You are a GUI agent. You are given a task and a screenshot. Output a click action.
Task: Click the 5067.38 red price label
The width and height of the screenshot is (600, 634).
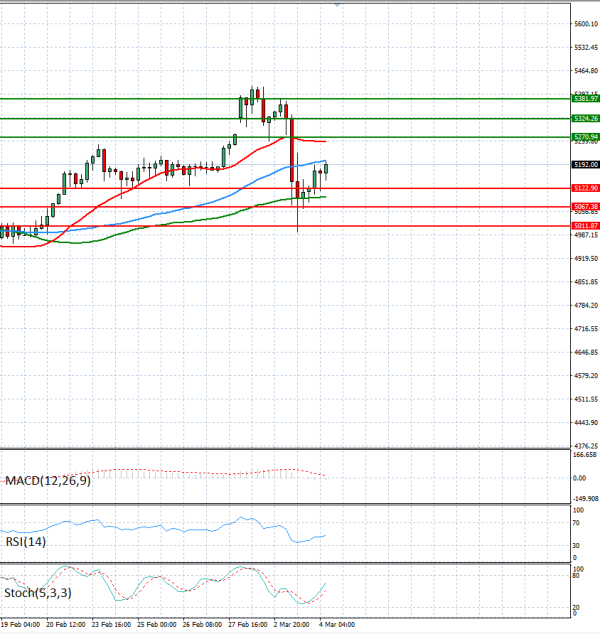click(585, 206)
